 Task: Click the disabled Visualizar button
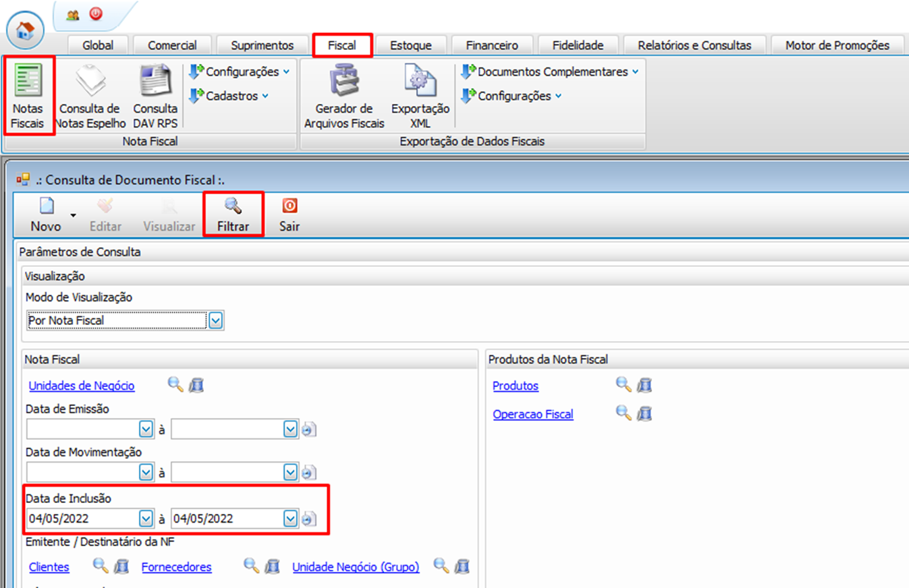click(x=169, y=214)
